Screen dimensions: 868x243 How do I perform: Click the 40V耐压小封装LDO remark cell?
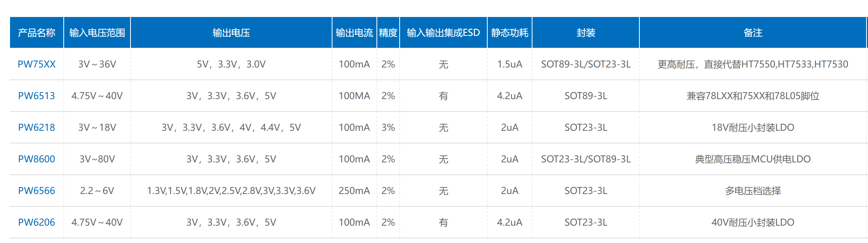pyautogui.click(x=753, y=222)
